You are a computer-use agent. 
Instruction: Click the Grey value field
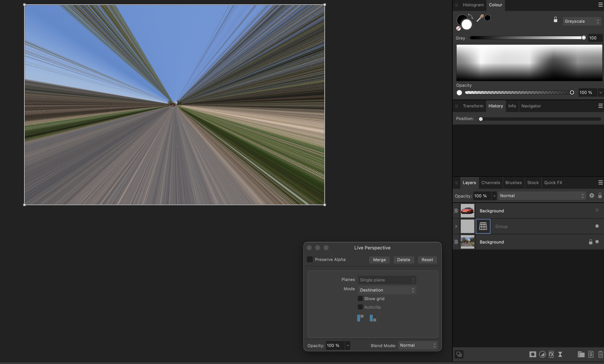pyautogui.click(x=595, y=38)
